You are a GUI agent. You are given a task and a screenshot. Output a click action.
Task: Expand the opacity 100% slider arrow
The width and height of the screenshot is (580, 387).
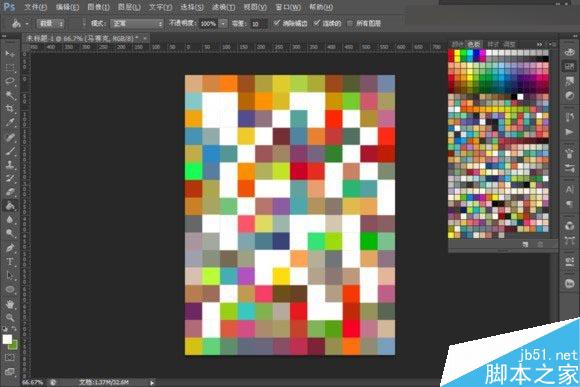[x=223, y=24]
